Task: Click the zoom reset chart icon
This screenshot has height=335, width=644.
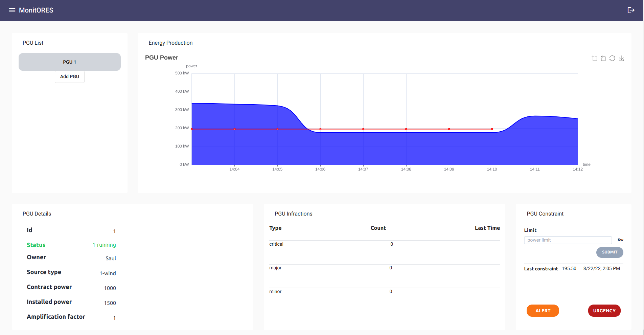Action: tap(603, 59)
